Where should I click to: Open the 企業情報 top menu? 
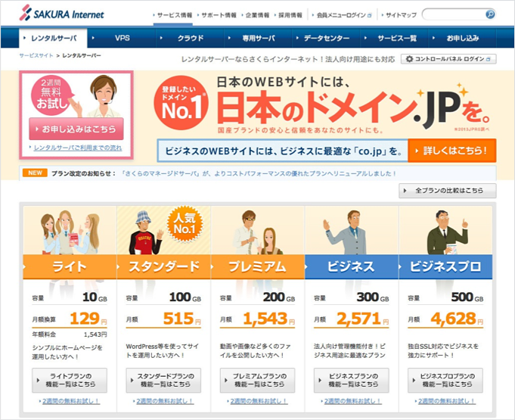click(256, 15)
